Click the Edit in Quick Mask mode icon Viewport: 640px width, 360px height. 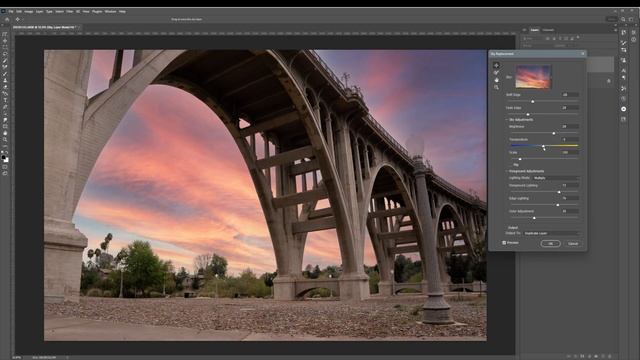pyautogui.click(x=5, y=167)
